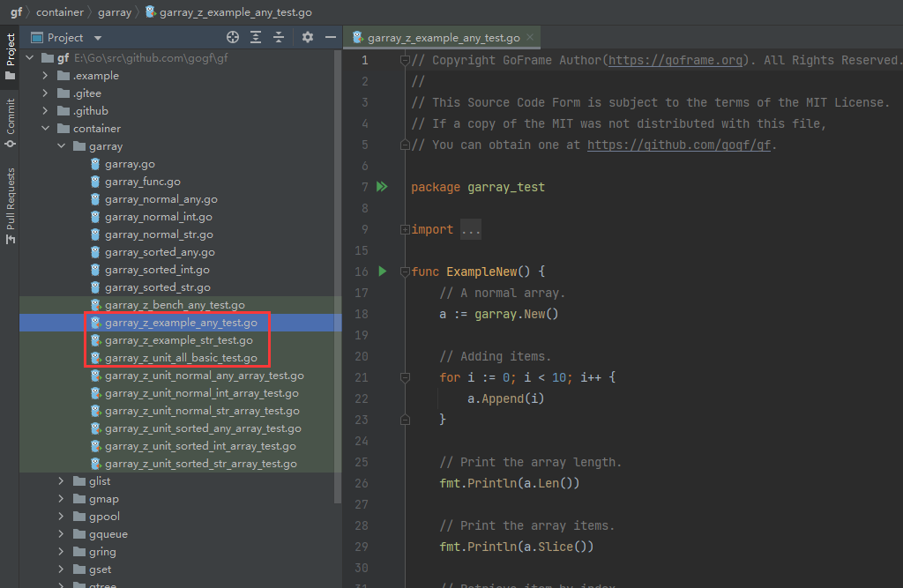The height and width of the screenshot is (588, 903).
Task: Open the Project view dropdown
Action: 97,38
